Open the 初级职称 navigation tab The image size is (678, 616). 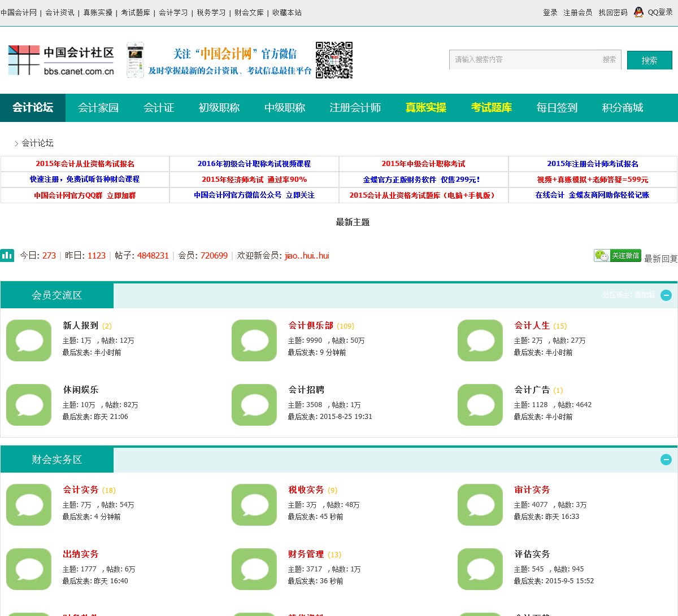(219, 108)
